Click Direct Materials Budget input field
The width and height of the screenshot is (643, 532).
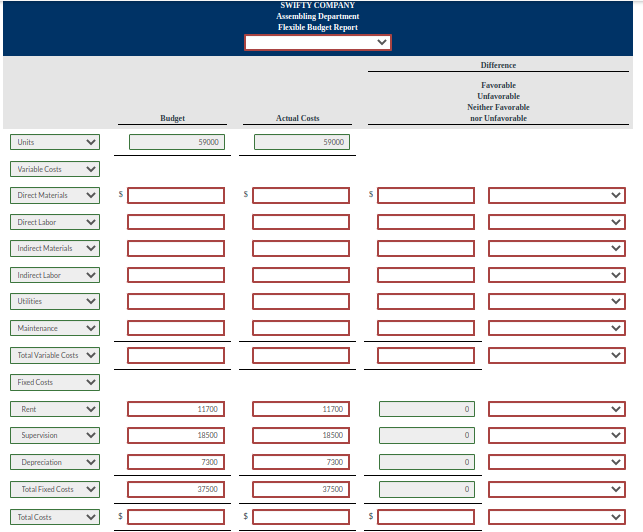(x=176, y=195)
